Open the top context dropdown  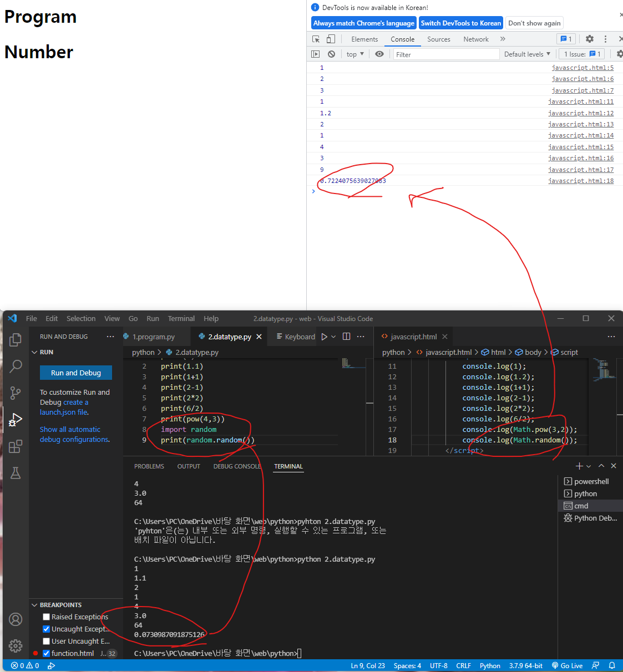click(x=355, y=54)
